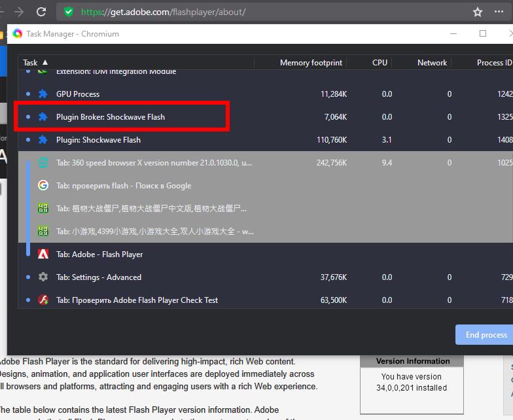Image resolution: width=513 pixels, height=420 pixels.
Task: Click the 3.1 CPU value
Action: [x=387, y=140]
